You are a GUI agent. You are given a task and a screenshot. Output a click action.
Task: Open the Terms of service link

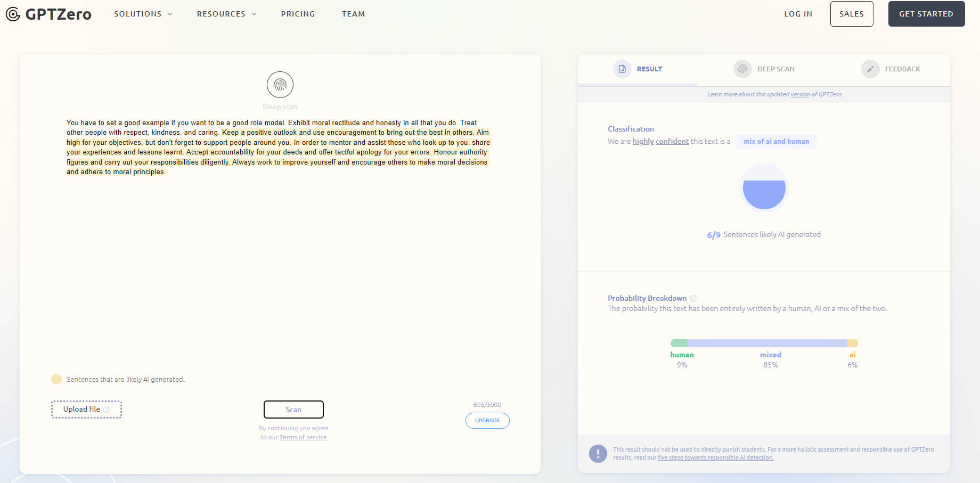pyautogui.click(x=303, y=437)
